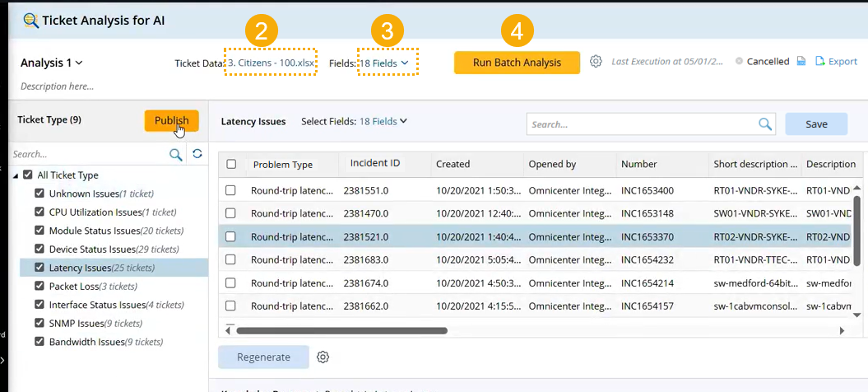Check the row checkbox for INC1654214
868x392 pixels.
(x=231, y=282)
